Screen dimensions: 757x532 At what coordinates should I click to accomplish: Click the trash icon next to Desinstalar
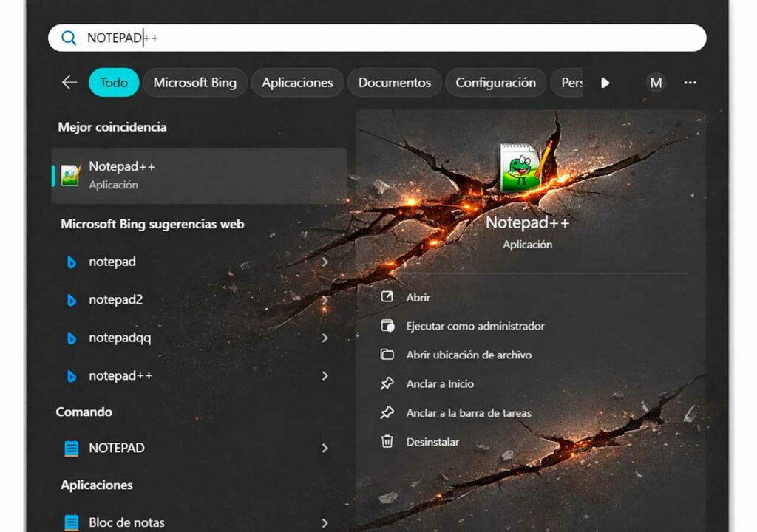pos(387,441)
